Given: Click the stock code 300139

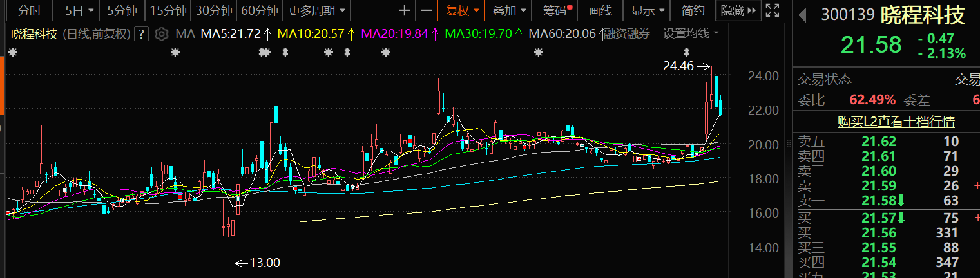Looking at the screenshot, I should [x=848, y=15].
